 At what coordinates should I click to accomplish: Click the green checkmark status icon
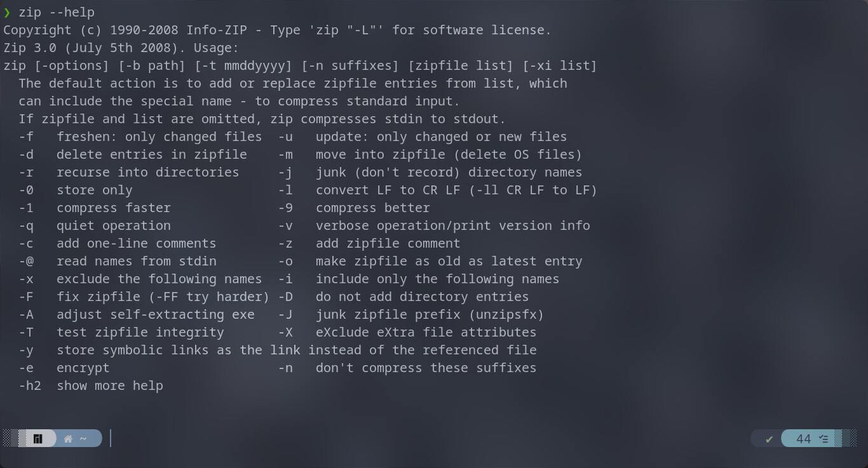(x=769, y=439)
